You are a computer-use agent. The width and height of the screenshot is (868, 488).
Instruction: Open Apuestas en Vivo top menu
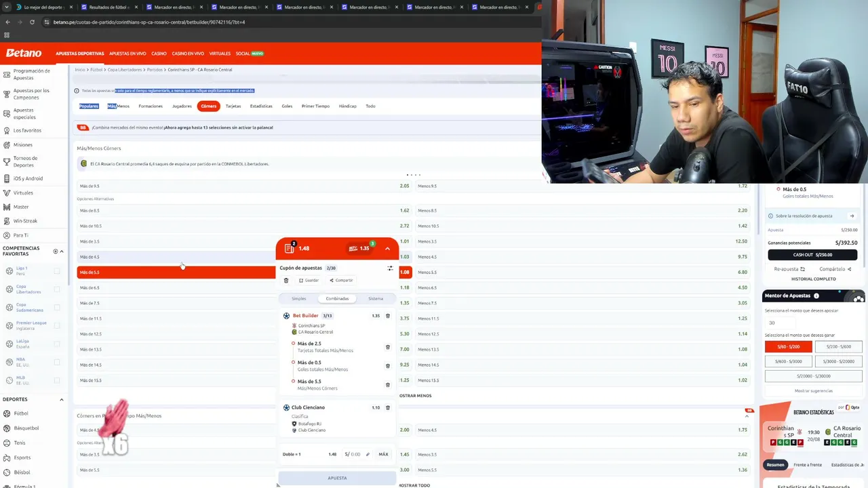pos(127,54)
